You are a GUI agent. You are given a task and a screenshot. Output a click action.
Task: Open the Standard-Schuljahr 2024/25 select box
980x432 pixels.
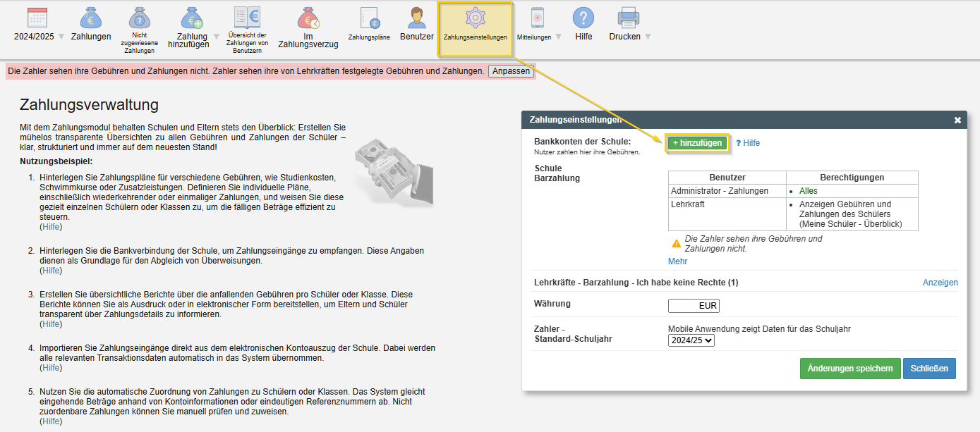[691, 340]
